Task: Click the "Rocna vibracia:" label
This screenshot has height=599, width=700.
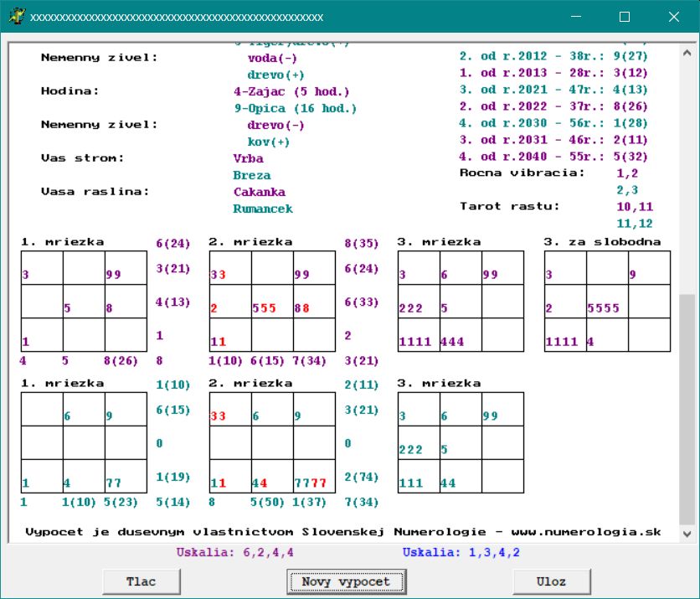Action: pos(522,173)
